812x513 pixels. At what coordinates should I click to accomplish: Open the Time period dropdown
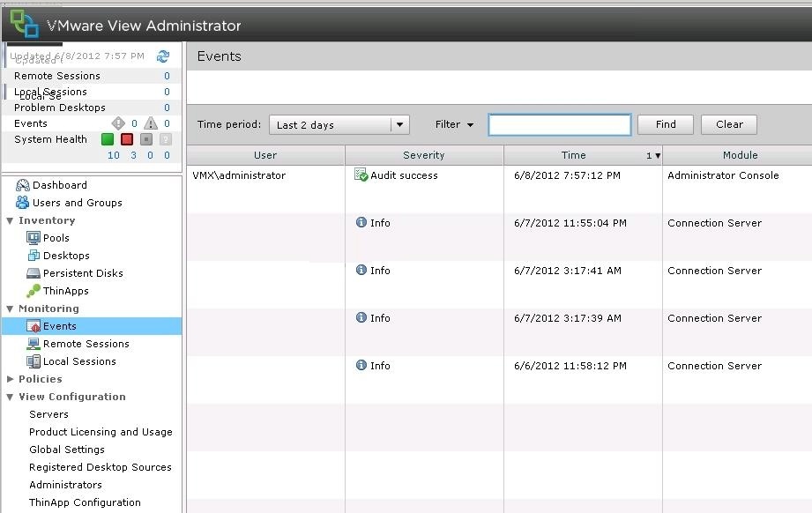point(339,125)
